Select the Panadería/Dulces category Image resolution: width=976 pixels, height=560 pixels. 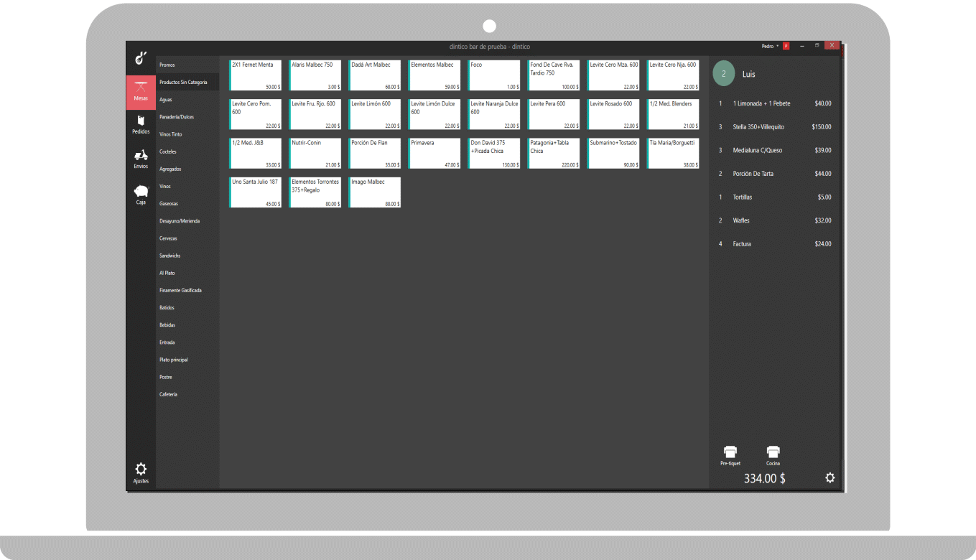pyautogui.click(x=187, y=116)
